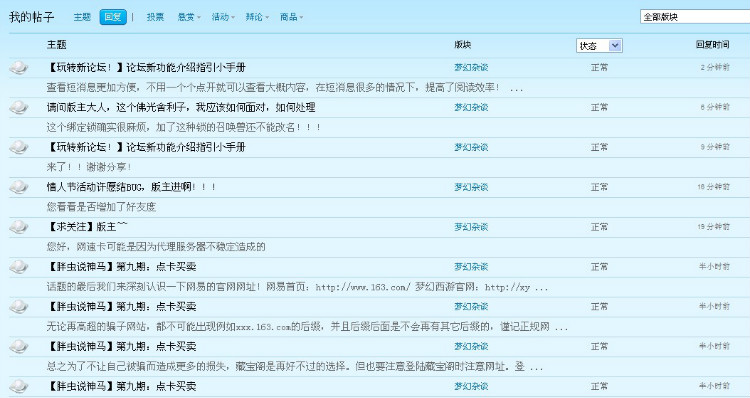Click reply excerpt starting 话题的最后我们来深刻认识
Viewport: 750px width, 398px height.
(x=297, y=287)
